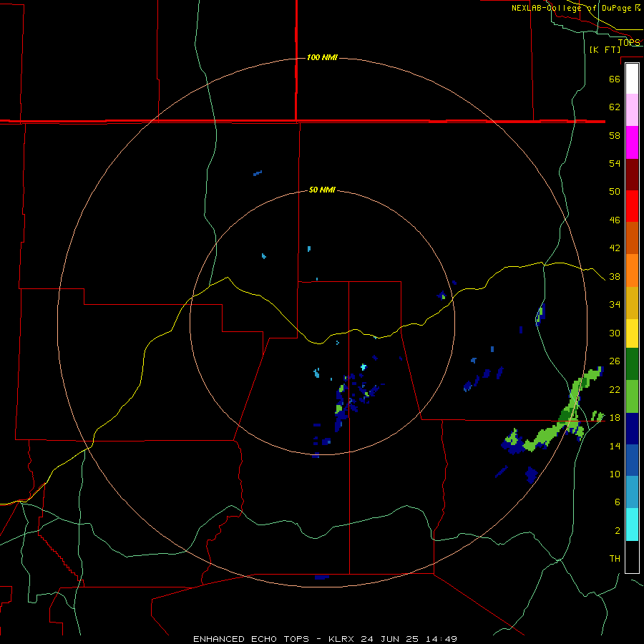Image resolution: width=644 pixels, height=644 pixels.
Task: Click the "66" legend value
Action: click(x=615, y=79)
